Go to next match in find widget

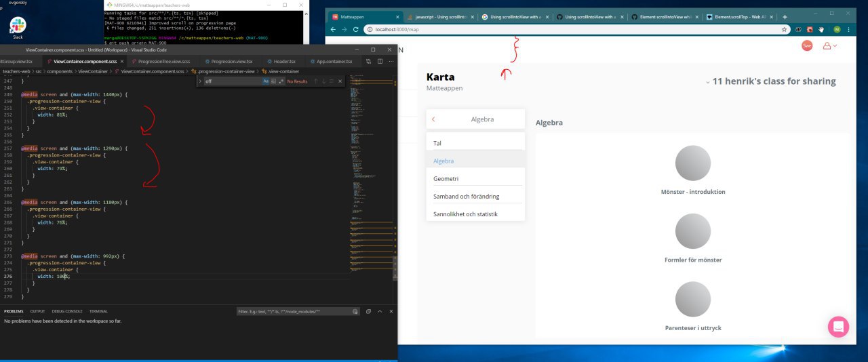[x=323, y=81]
